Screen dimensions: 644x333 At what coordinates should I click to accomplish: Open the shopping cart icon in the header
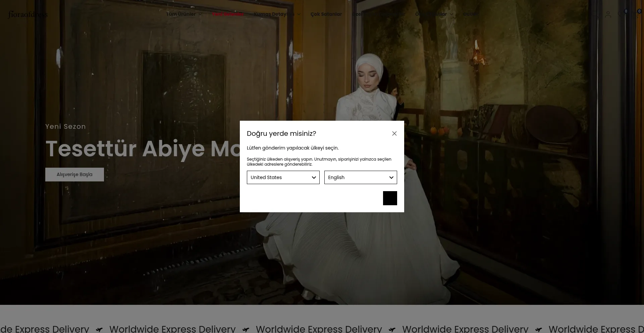tap(636, 14)
